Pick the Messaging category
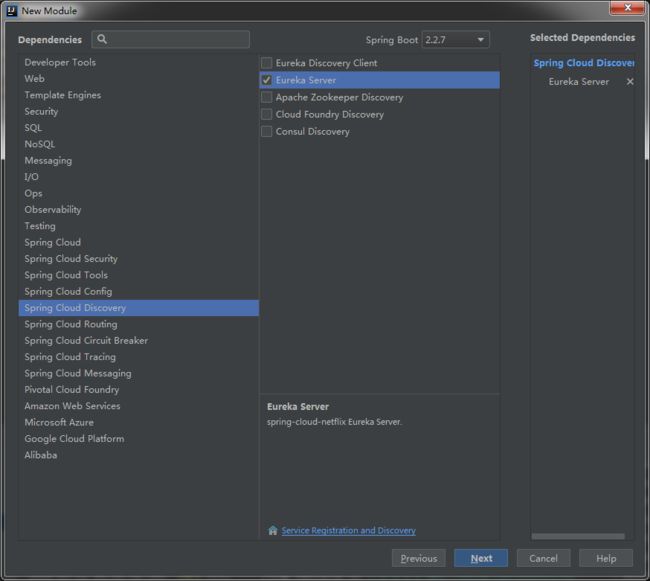The height and width of the screenshot is (581, 650). coord(139,160)
